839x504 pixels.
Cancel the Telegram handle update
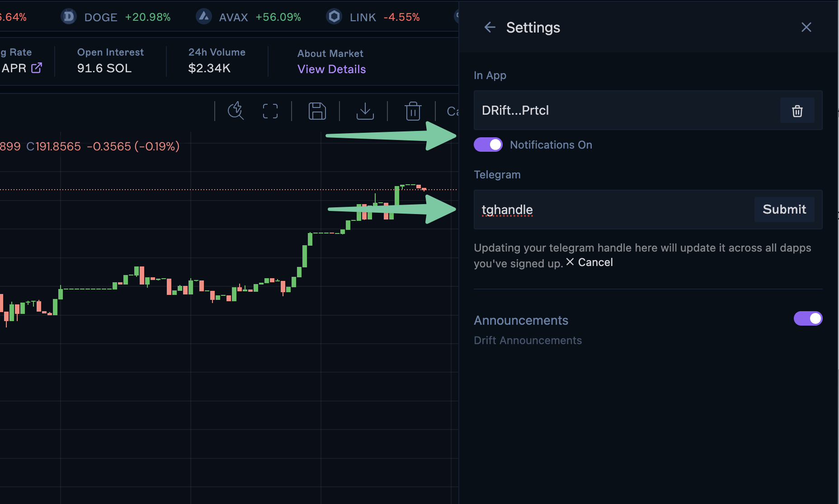(x=589, y=262)
